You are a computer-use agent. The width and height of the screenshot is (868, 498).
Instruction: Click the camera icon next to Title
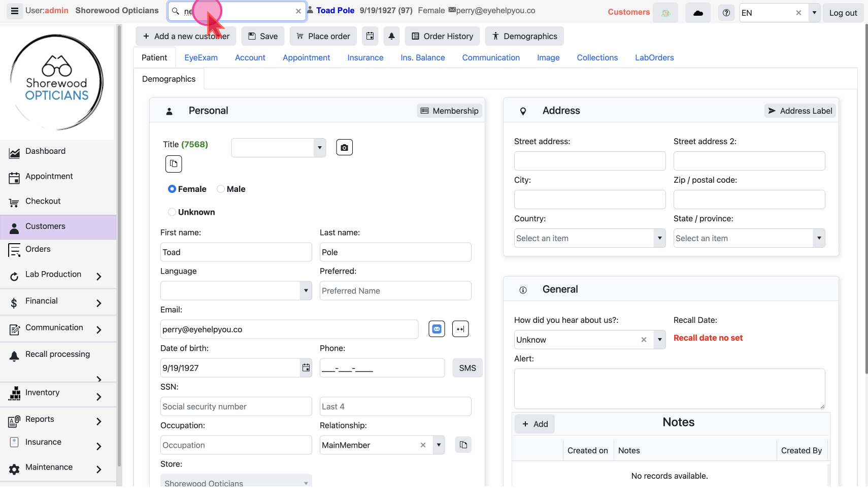(x=344, y=148)
